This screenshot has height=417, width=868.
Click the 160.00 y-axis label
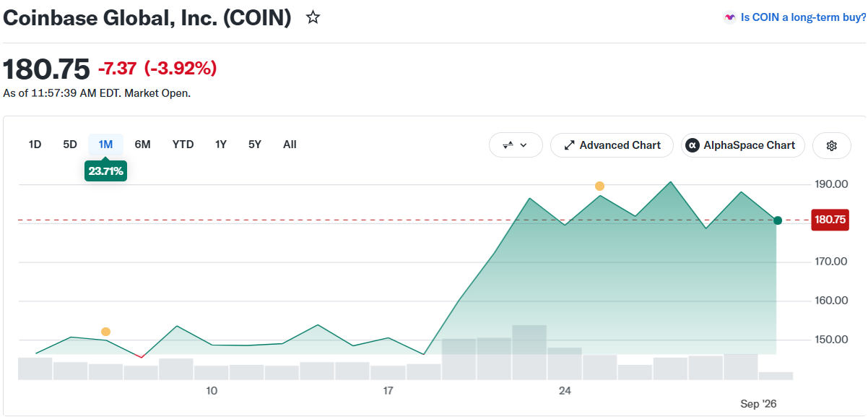point(830,301)
